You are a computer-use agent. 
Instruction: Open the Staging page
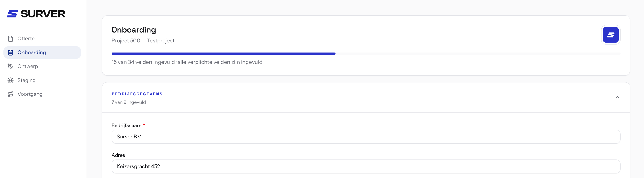42,80
